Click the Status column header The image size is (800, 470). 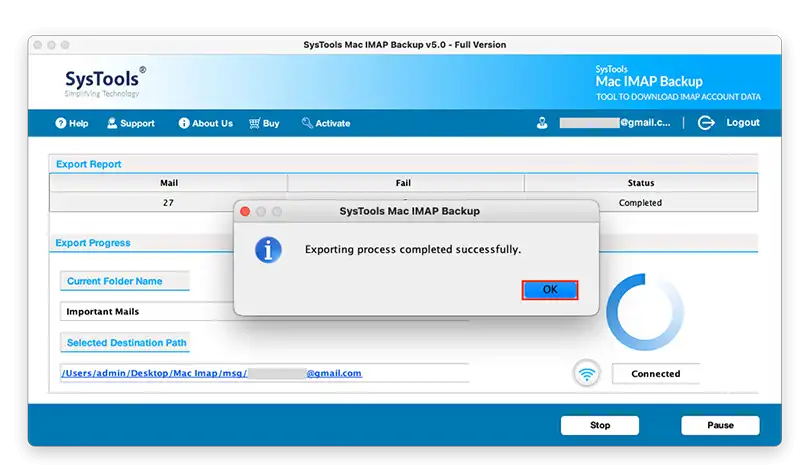(641, 183)
